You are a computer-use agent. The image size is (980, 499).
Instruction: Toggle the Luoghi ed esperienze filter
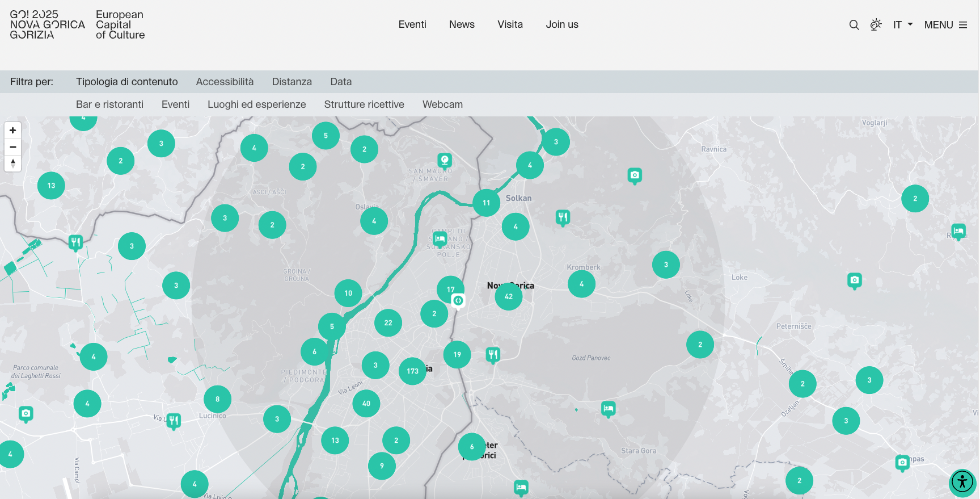(257, 104)
